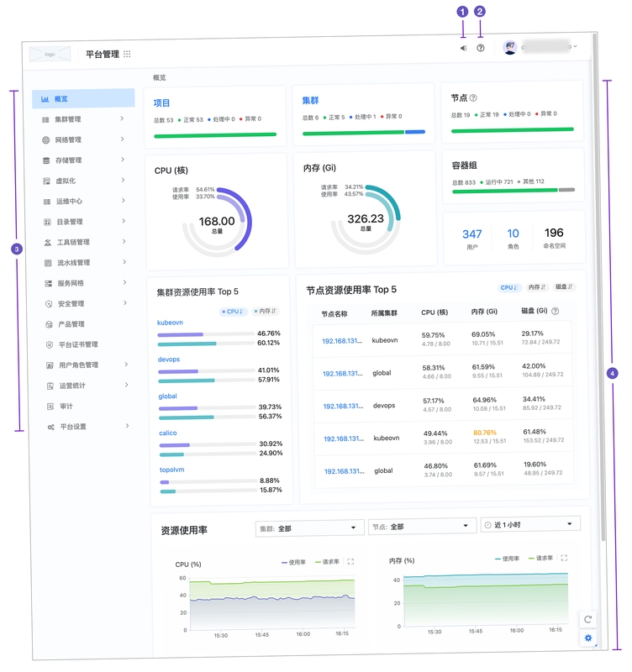Click the logo placeholder image

pos(50,54)
